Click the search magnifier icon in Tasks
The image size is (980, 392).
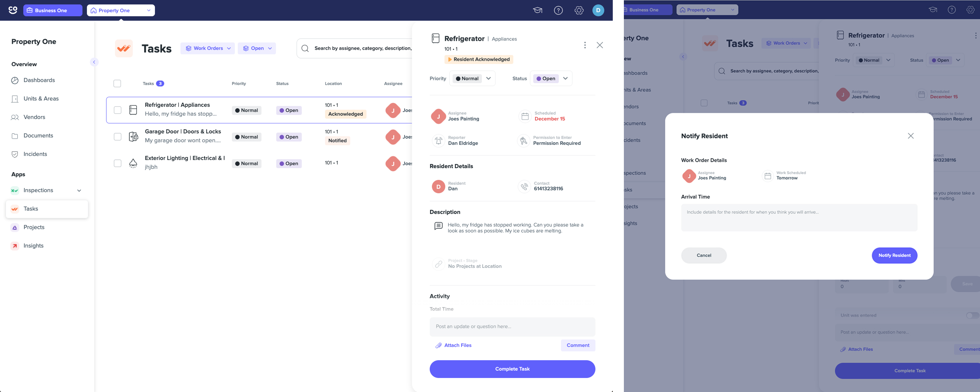pos(305,48)
